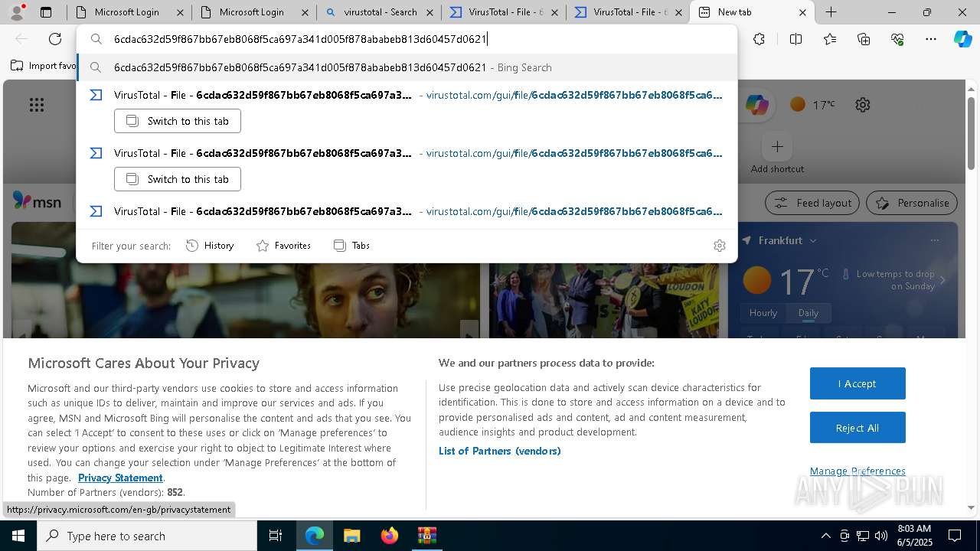Switch to the first VirusTotal - File tab
The height and width of the screenshot is (551, 980).
coord(503,12)
